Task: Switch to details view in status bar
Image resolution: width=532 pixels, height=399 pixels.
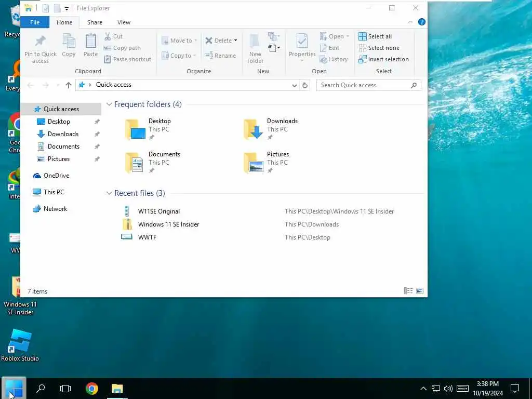Action: tap(408, 291)
